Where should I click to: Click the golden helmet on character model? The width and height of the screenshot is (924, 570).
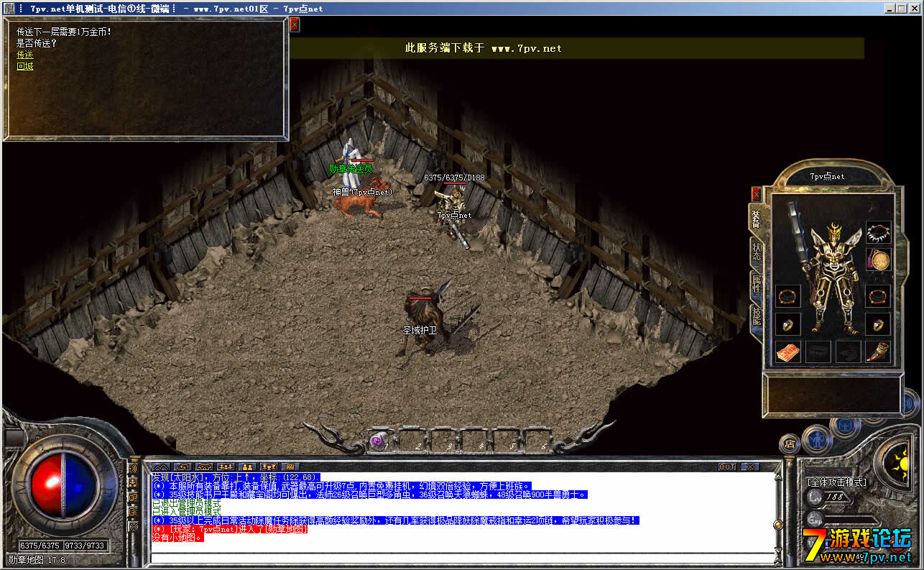(x=835, y=231)
